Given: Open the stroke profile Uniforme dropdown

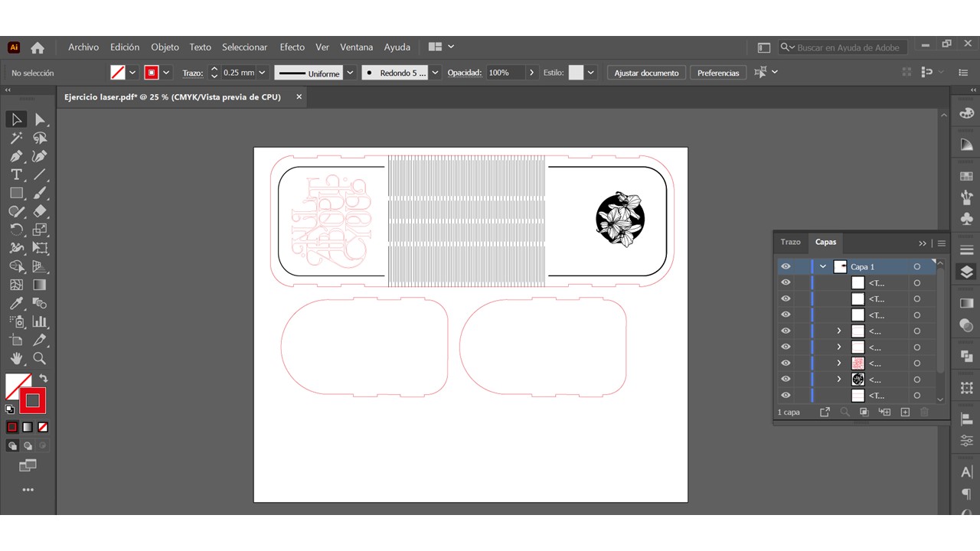Looking at the screenshot, I should coord(350,73).
